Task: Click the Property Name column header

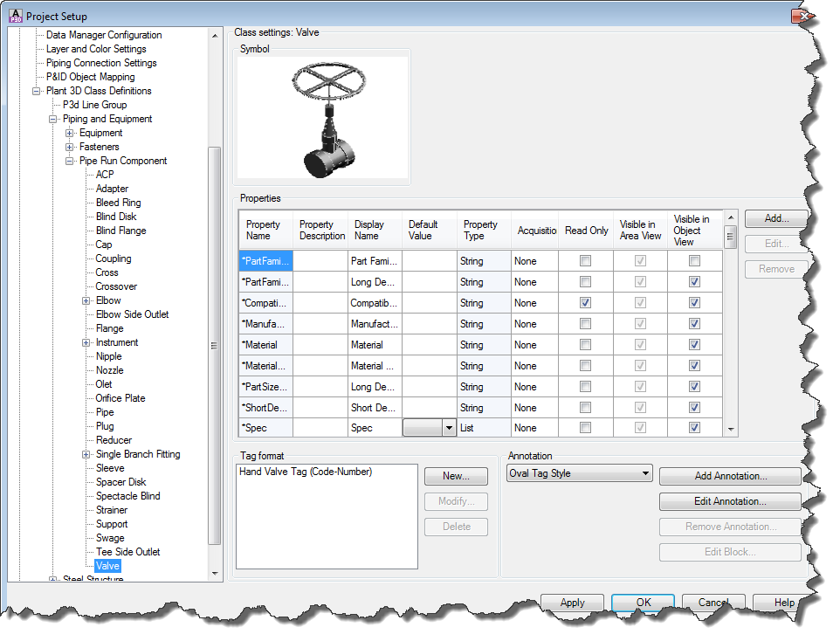Action: point(266,230)
